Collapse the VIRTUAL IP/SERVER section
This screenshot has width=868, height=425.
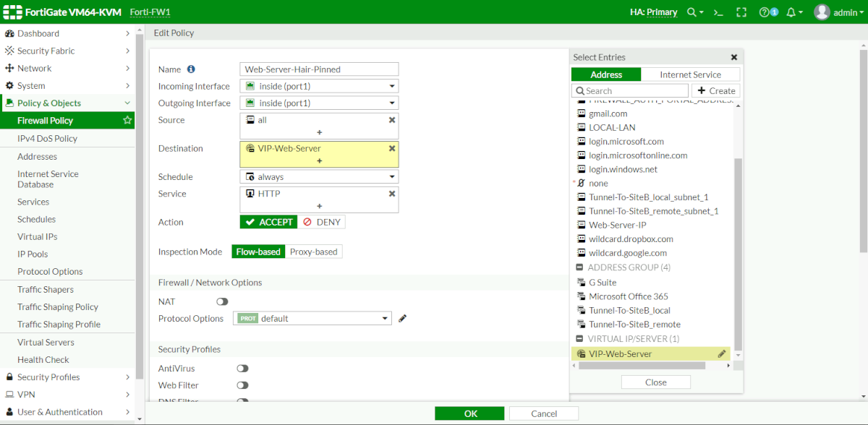(580, 339)
